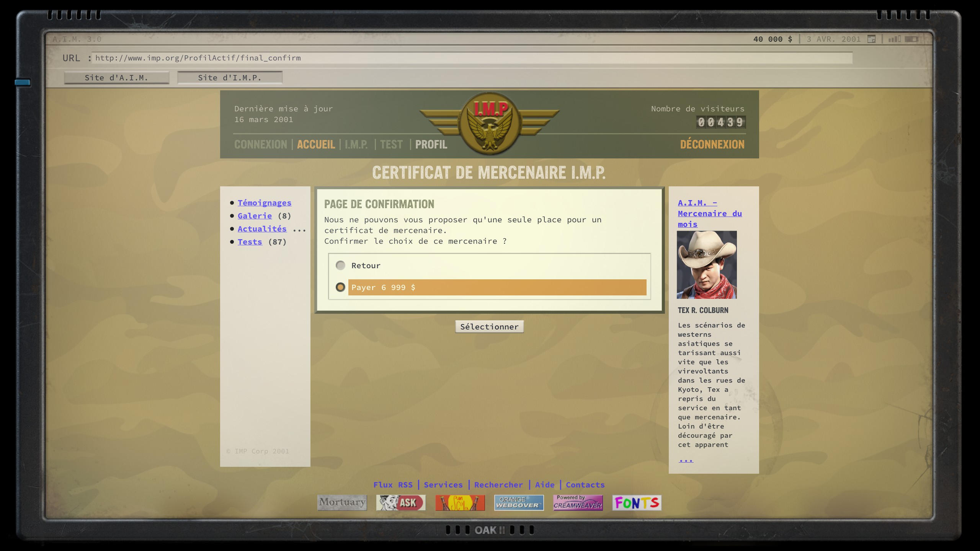This screenshot has height=551, width=980.
Task: Open the Orange Webcover banner ad
Action: 519,502
